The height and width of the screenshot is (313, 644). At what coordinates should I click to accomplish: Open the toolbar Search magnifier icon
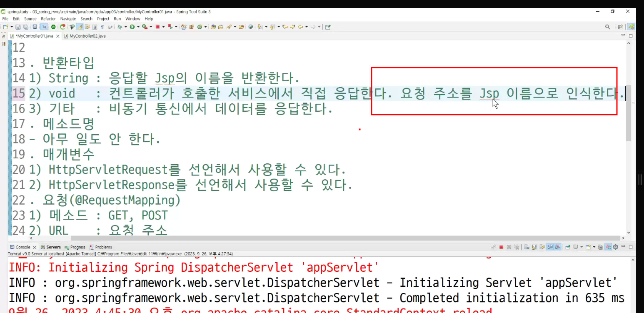(608, 27)
